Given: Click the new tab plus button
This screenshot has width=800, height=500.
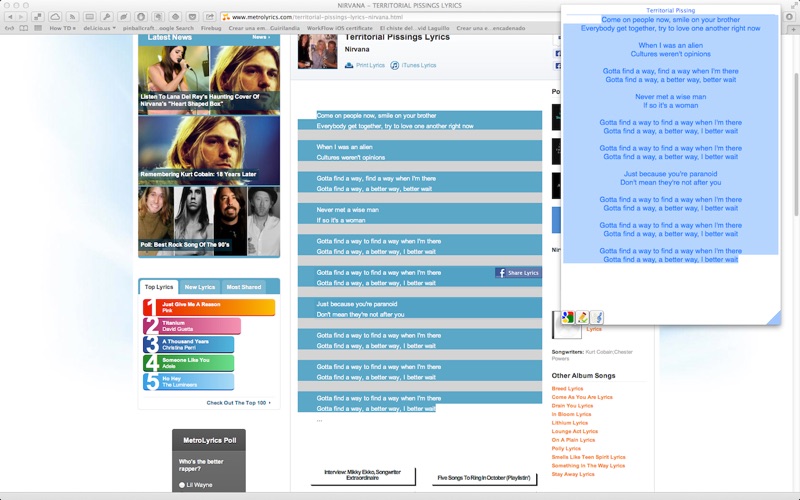Looking at the screenshot, I should pyautogui.click(x=793, y=29).
